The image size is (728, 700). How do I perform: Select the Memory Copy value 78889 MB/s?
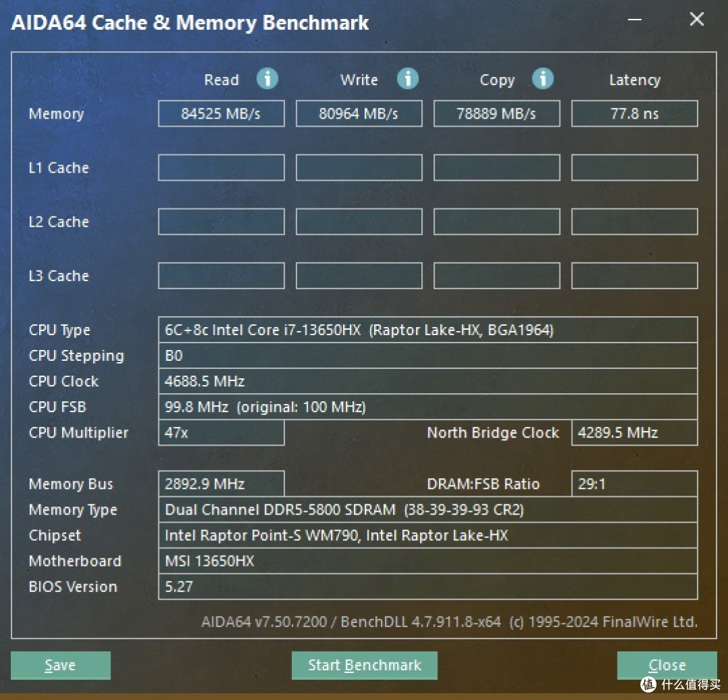click(x=497, y=113)
